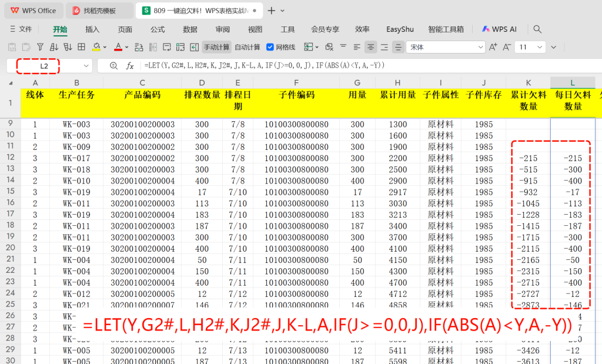Sort descending with the Z-to-A icon

[x=68, y=47]
